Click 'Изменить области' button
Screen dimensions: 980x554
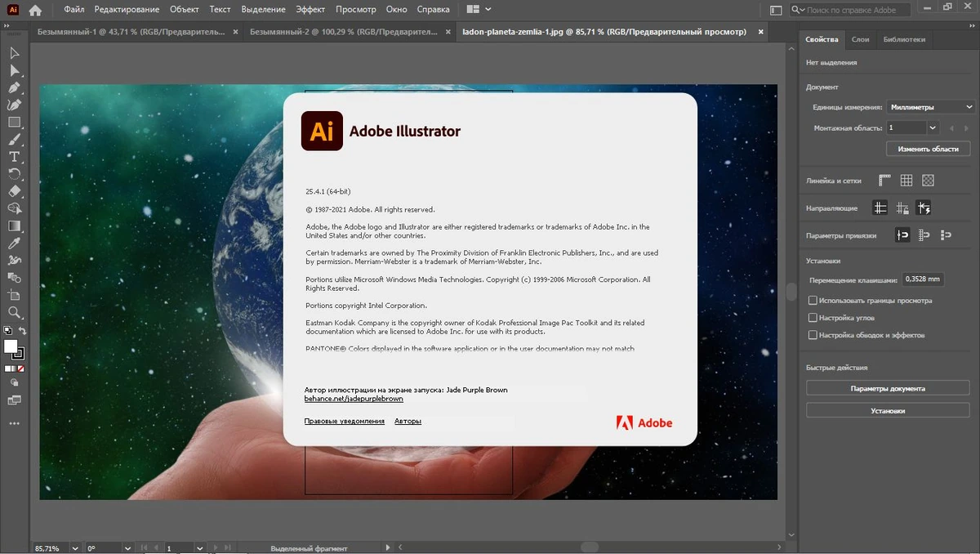coord(928,149)
